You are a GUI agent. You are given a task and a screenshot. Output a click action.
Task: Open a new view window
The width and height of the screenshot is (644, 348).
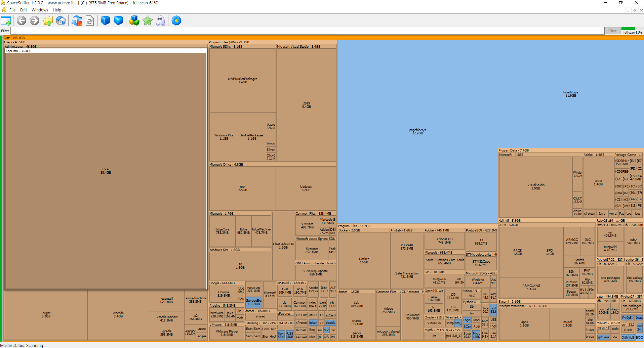pyautogui.click(x=6, y=21)
